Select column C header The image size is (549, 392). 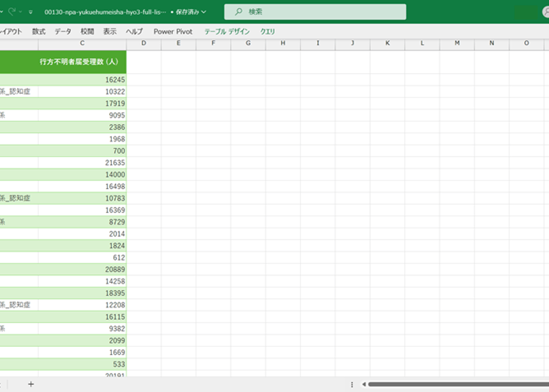(82, 43)
